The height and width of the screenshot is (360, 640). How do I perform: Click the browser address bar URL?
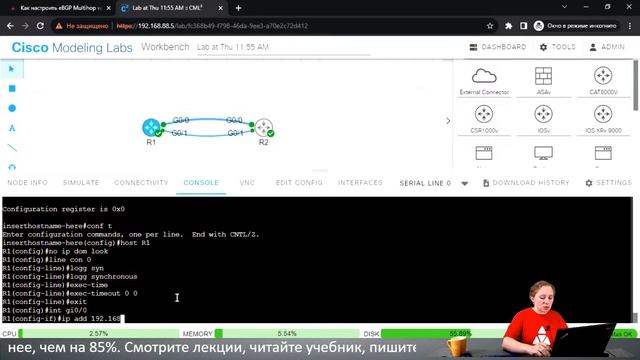coord(212,26)
